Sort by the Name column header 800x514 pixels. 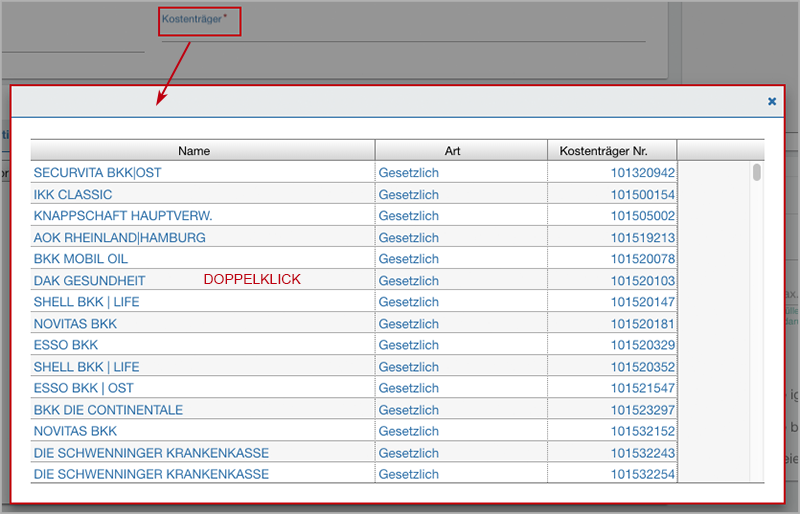click(x=203, y=151)
